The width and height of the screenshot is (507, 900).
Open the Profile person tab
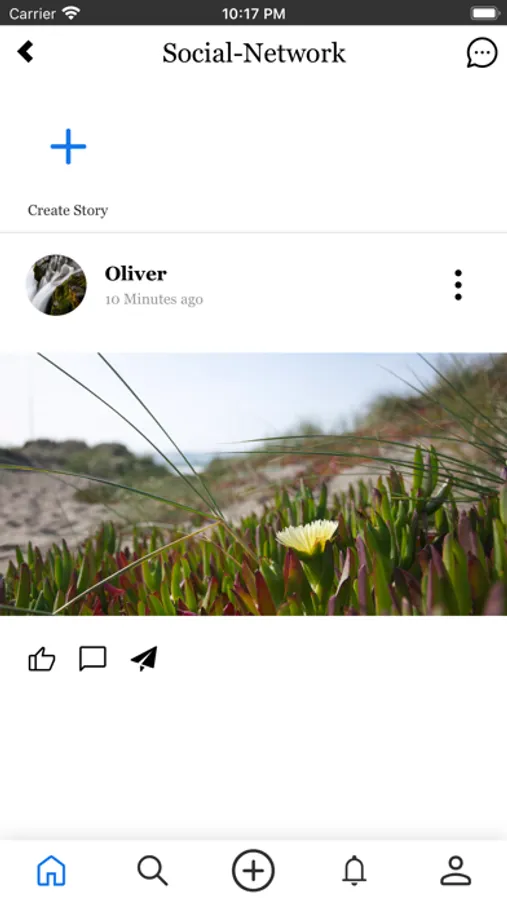click(456, 870)
